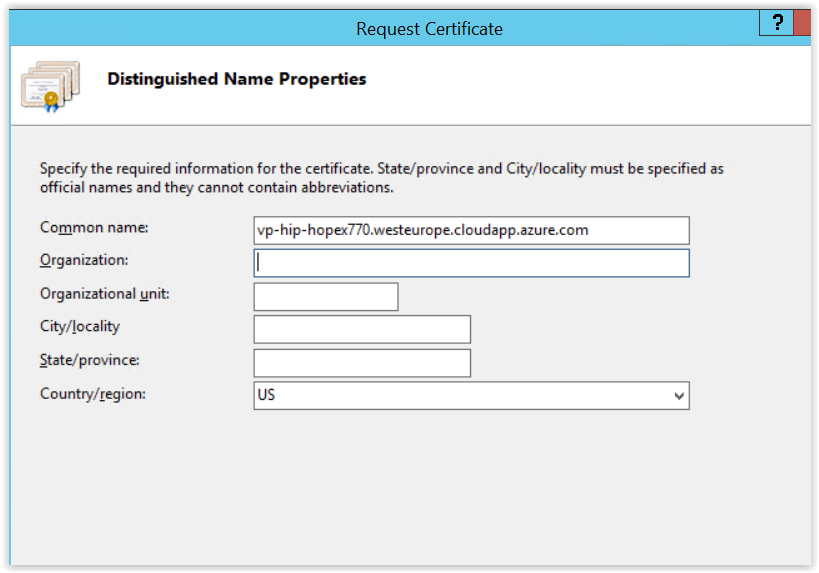
Task: Click into the Organization input field
Action: coord(471,263)
